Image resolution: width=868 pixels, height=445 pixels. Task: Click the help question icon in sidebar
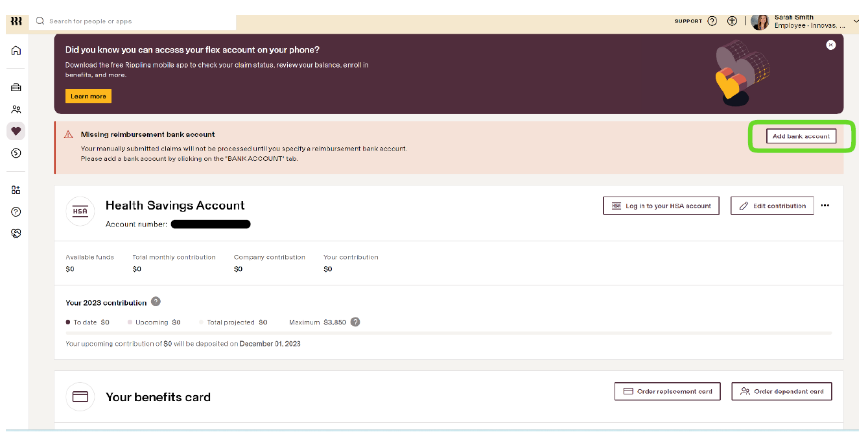(16, 211)
